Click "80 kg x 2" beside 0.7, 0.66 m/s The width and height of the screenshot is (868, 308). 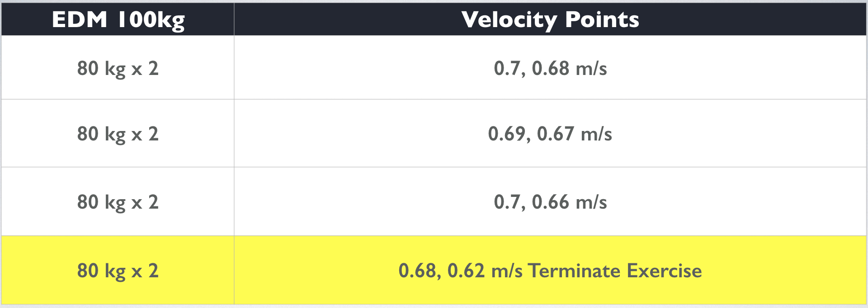click(x=118, y=203)
